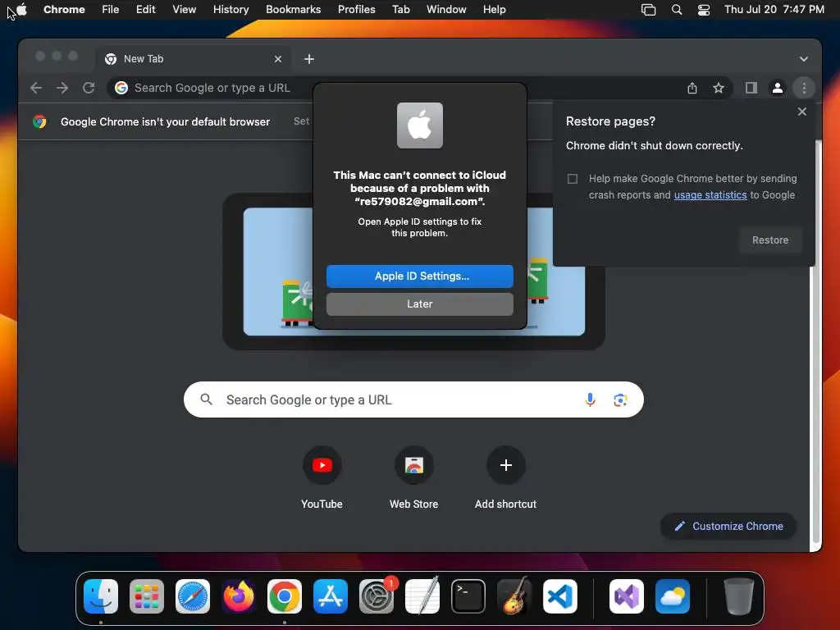Go back to previous page
Screen dimensions: 840x630
pyautogui.click(x=36, y=88)
